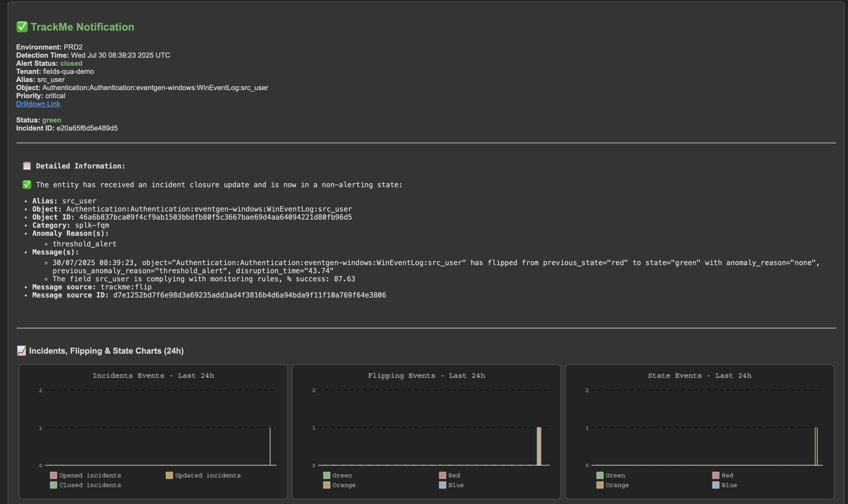This screenshot has width=848, height=504.
Task: Click Orange legend swatch in Flipping Events chart
Action: [327, 485]
